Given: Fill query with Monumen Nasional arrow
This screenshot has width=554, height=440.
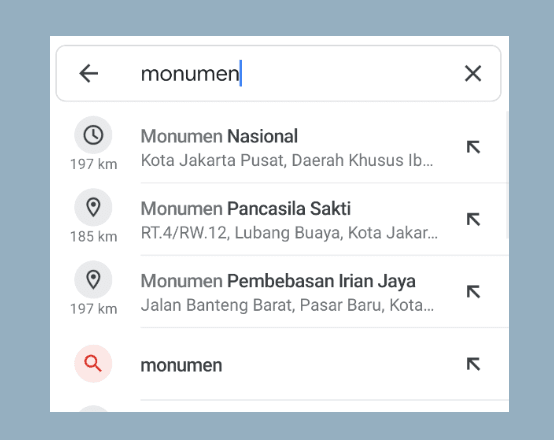Looking at the screenshot, I should coord(473,147).
